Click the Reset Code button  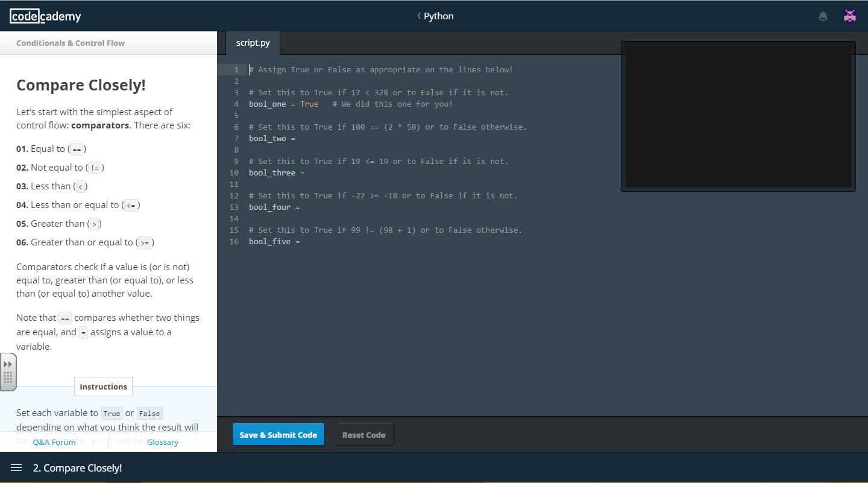coord(363,435)
